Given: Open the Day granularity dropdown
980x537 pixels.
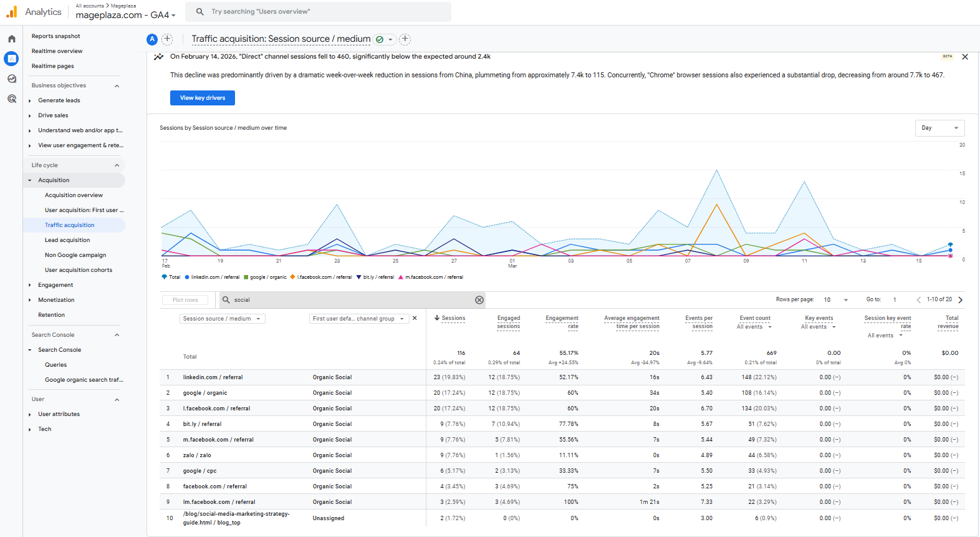Looking at the screenshot, I should pyautogui.click(x=939, y=128).
